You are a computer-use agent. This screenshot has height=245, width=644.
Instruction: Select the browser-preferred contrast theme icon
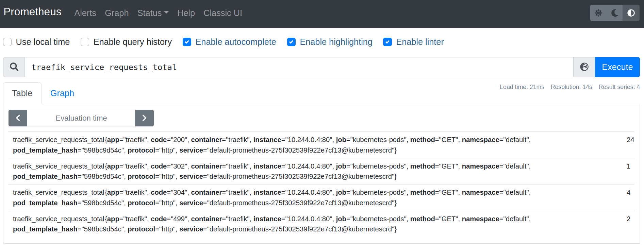click(x=631, y=13)
